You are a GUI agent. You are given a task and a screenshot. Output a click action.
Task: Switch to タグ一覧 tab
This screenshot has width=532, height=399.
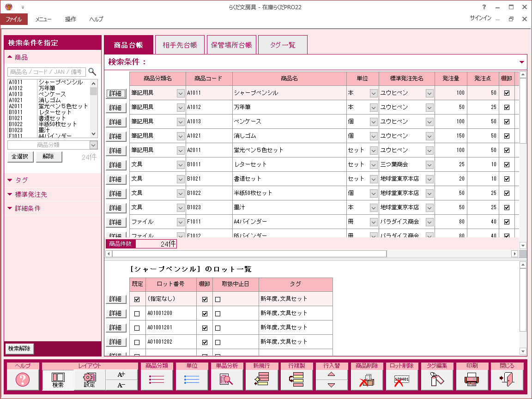tap(283, 45)
